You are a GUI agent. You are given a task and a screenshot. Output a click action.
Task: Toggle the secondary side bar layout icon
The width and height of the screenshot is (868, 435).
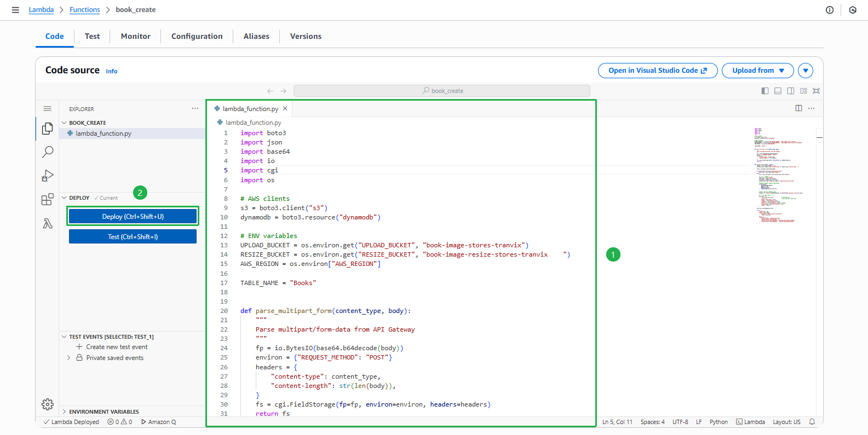click(x=791, y=91)
